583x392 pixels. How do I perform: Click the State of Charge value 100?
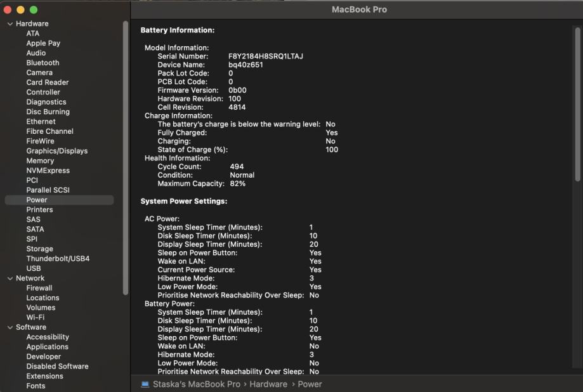point(332,150)
